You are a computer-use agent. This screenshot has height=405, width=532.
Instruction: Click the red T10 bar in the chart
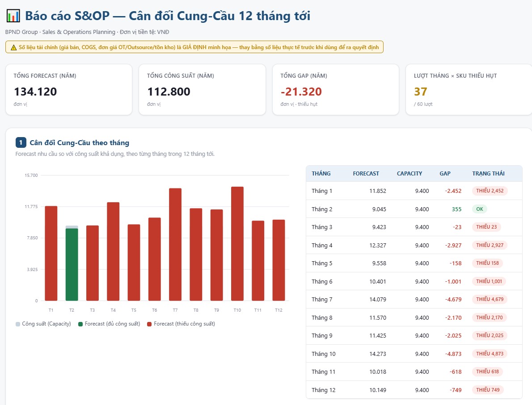237,244
